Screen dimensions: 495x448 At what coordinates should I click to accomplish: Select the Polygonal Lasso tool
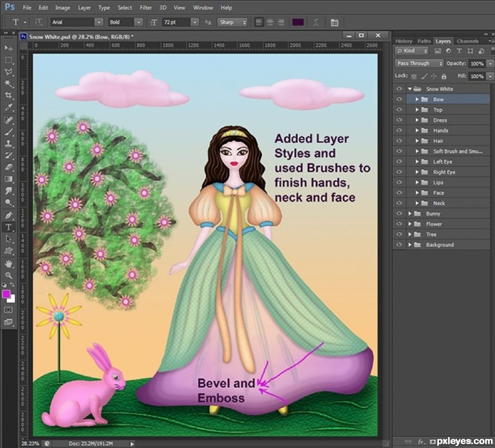coord(8,72)
